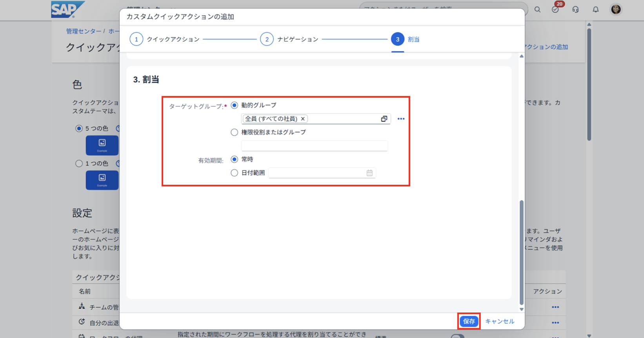Select the 常時 validity option
The width and height of the screenshot is (644, 338).
click(235, 159)
